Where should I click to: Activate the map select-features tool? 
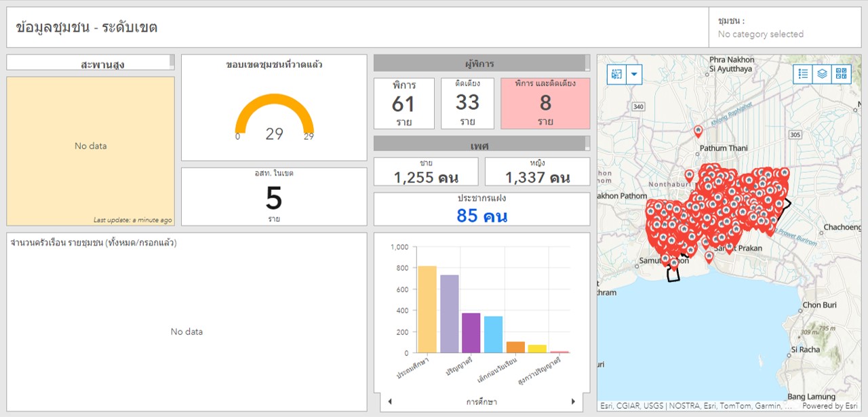pyautogui.click(x=616, y=75)
